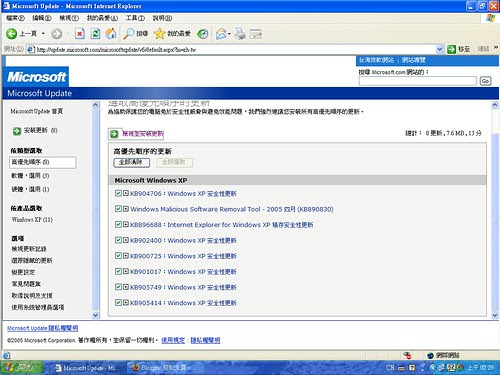500x375 pixels.
Task: Click the first button under the high-priority updates heading
Action: click(132, 162)
